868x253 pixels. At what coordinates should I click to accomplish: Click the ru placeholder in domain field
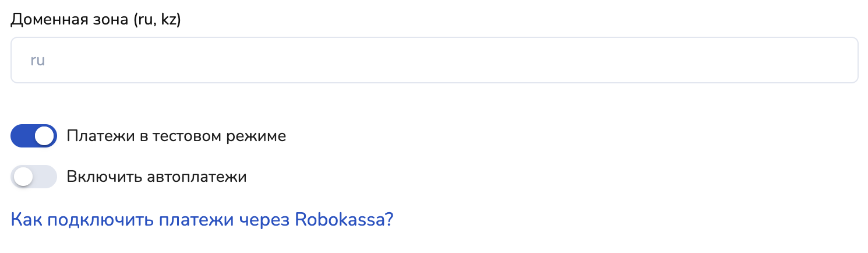click(x=38, y=61)
